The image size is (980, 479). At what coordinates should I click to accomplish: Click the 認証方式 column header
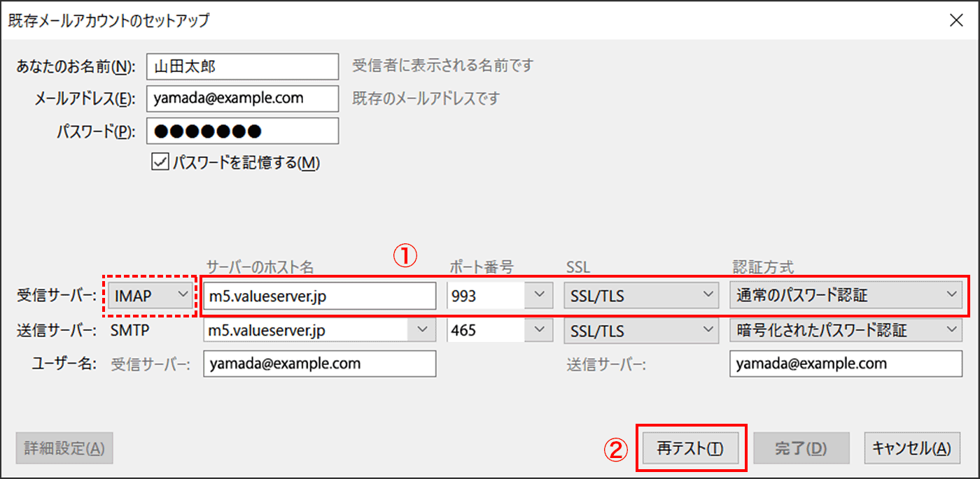(x=763, y=267)
